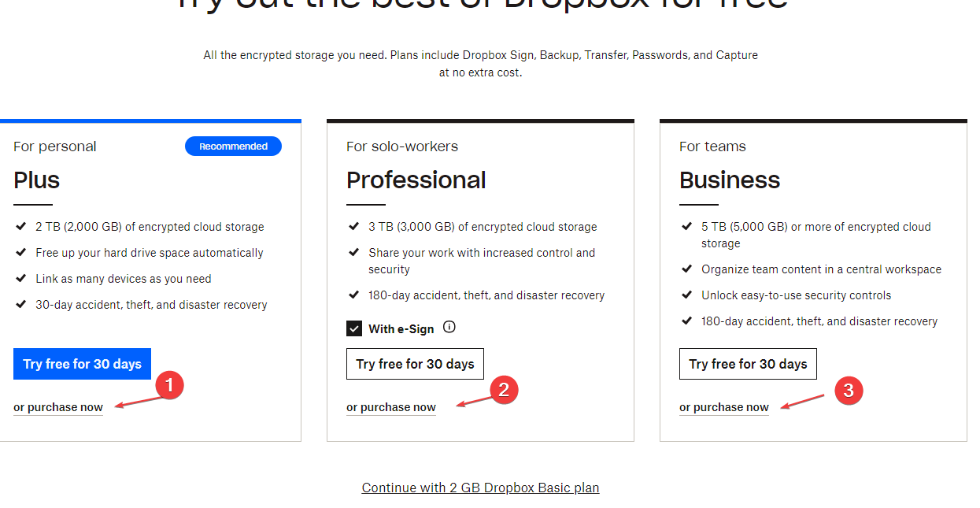
Task: Select the Business plan heading
Action: tap(730, 180)
